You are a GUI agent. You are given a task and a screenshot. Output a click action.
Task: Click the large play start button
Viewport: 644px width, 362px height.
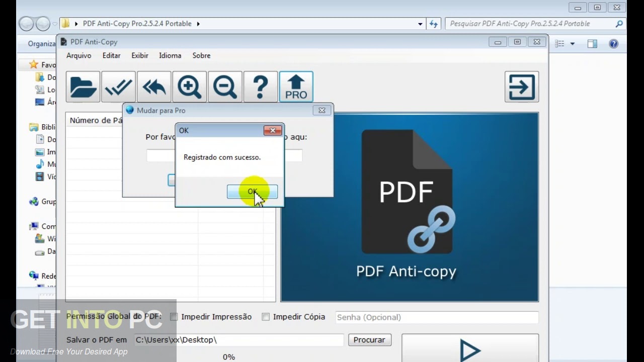point(470,348)
